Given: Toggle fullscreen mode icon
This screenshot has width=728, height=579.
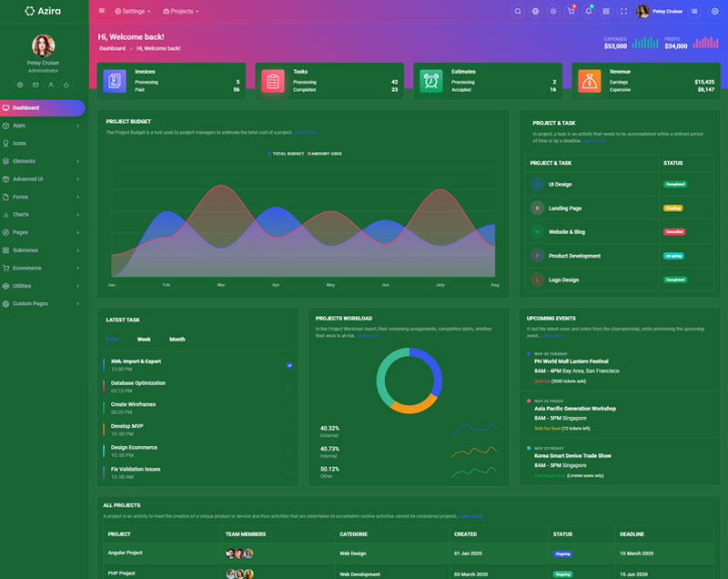Looking at the screenshot, I should coord(623,11).
